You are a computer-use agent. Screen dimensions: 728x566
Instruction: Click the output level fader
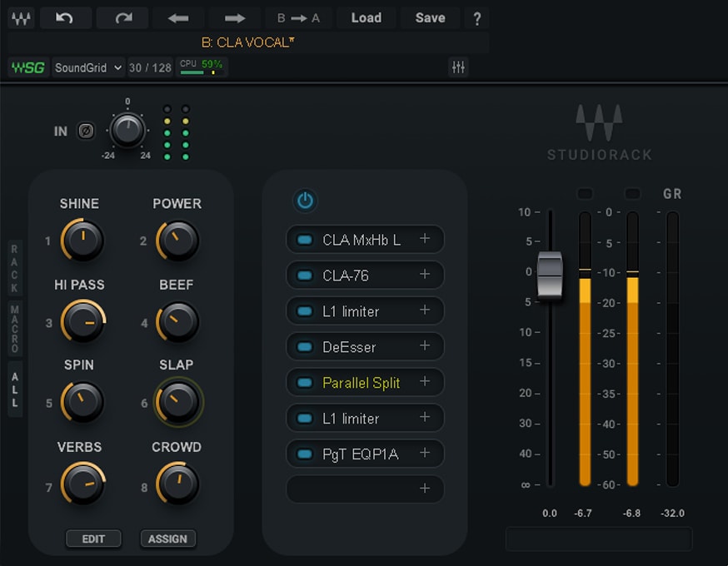click(550, 275)
